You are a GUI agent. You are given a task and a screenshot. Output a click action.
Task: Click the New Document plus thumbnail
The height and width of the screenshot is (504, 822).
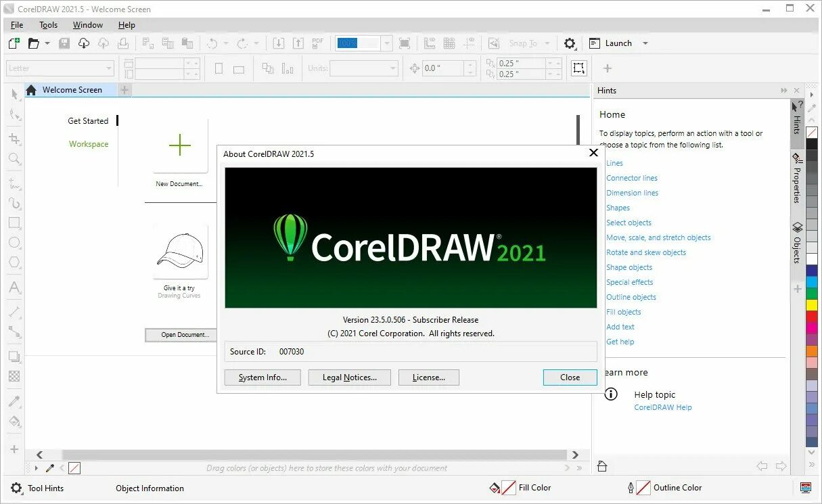point(180,145)
